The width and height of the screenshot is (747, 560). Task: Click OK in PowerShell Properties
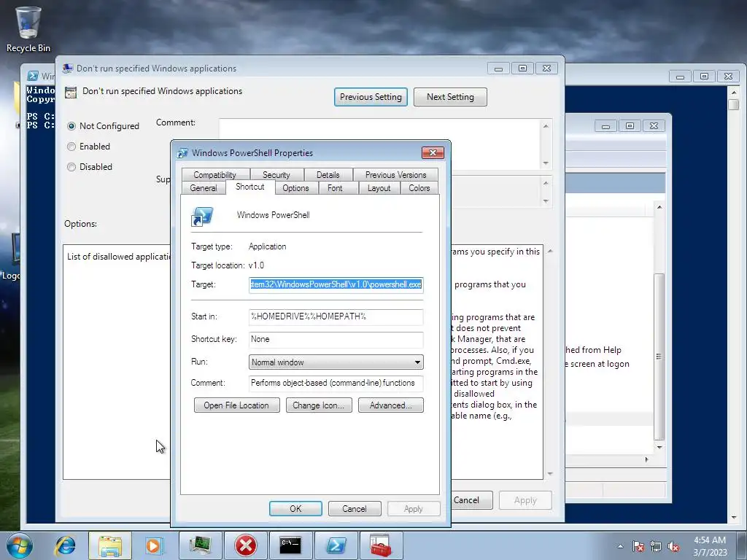(295, 508)
